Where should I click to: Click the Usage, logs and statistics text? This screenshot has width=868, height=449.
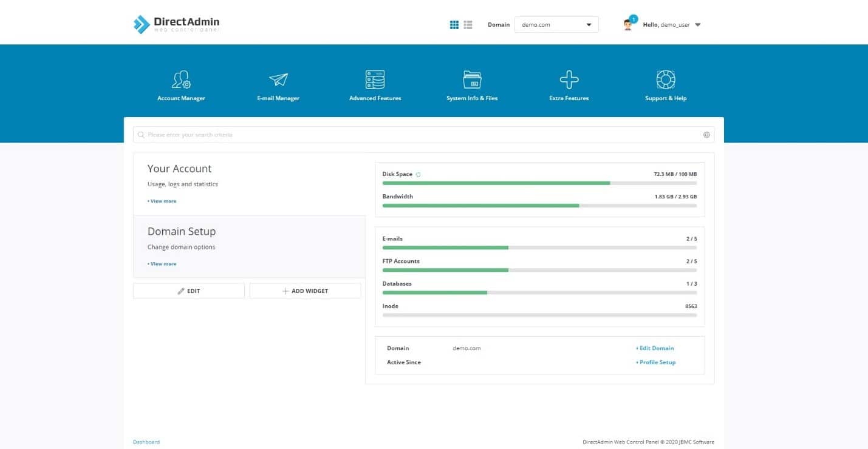point(183,184)
